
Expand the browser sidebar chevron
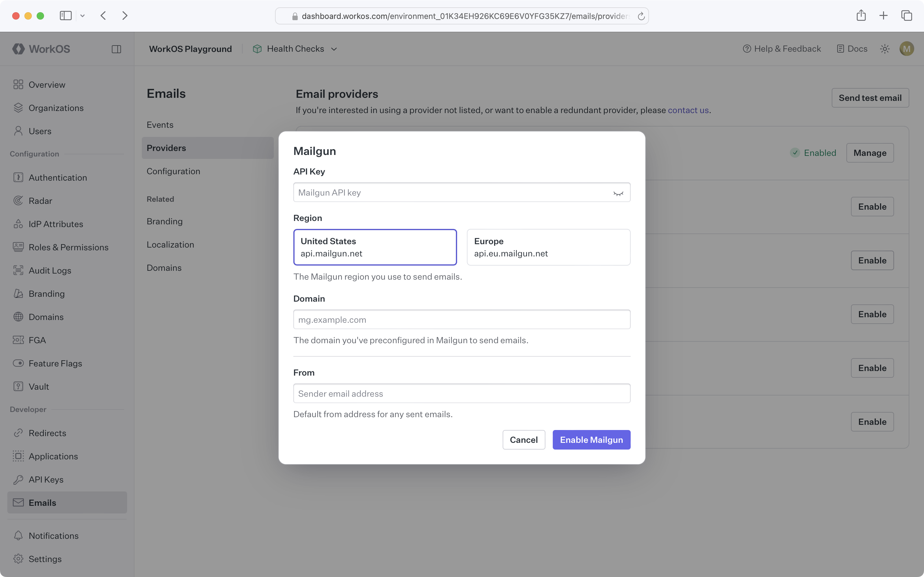[x=83, y=16]
